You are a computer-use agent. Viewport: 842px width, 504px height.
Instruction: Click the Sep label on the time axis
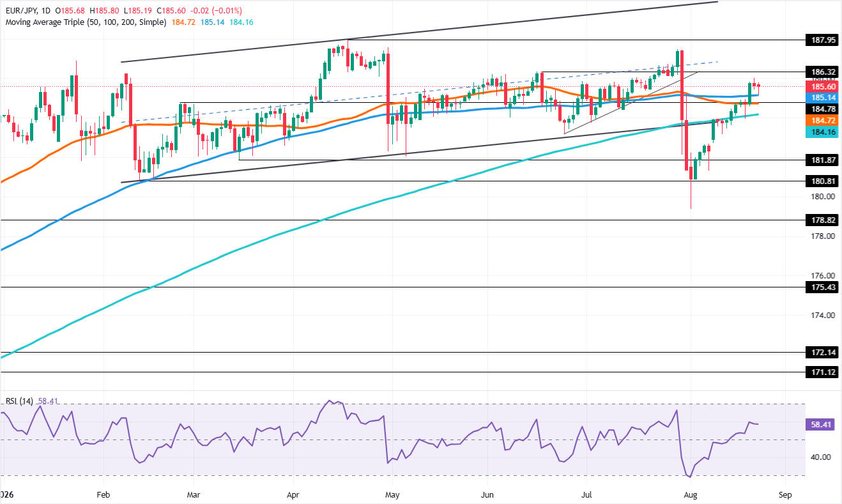(785, 495)
